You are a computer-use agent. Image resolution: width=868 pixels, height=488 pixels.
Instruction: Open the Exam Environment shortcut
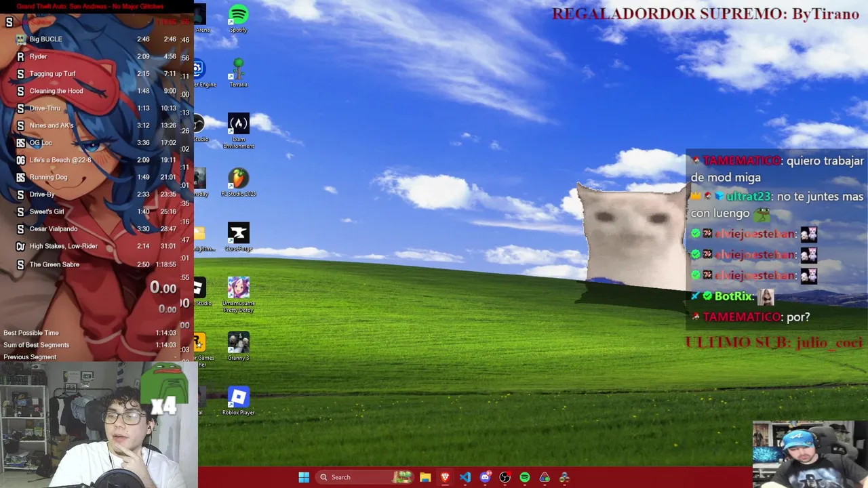click(x=238, y=131)
